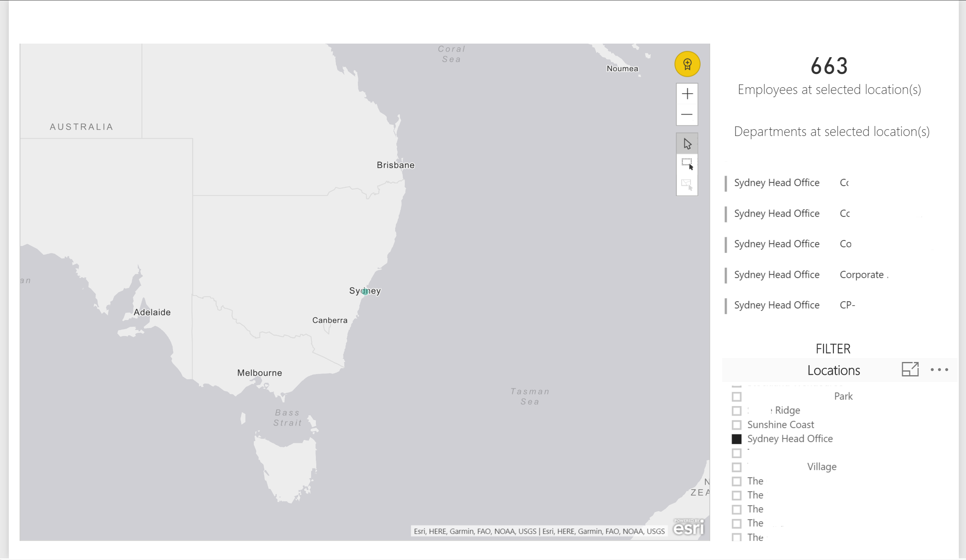The height and width of the screenshot is (560, 966).
Task: Check the Sunshine Coast location box
Action: click(737, 425)
